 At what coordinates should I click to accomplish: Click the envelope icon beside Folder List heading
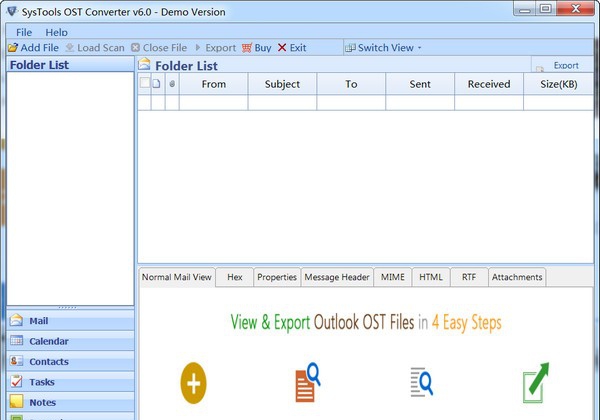pos(144,64)
